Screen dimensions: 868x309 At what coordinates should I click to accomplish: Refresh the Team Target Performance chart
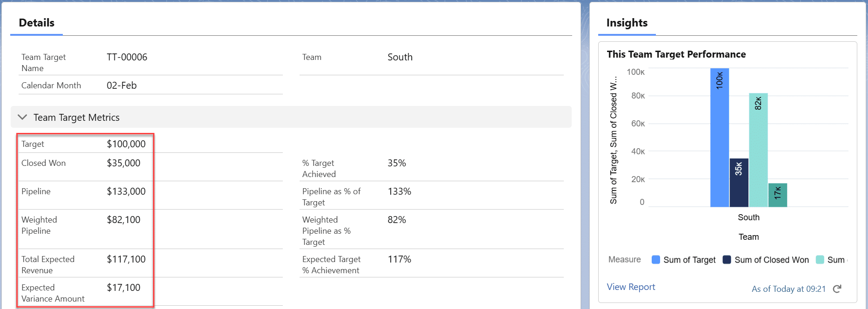tap(837, 289)
